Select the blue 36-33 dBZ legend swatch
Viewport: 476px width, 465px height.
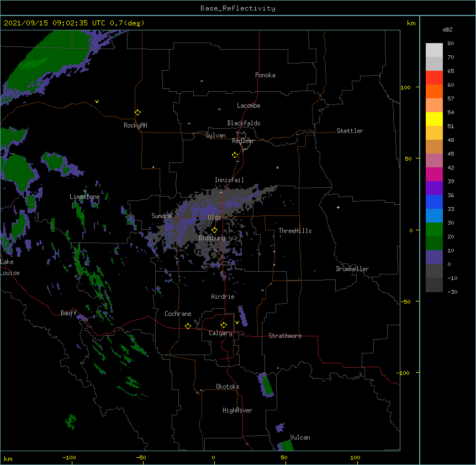click(x=434, y=202)
